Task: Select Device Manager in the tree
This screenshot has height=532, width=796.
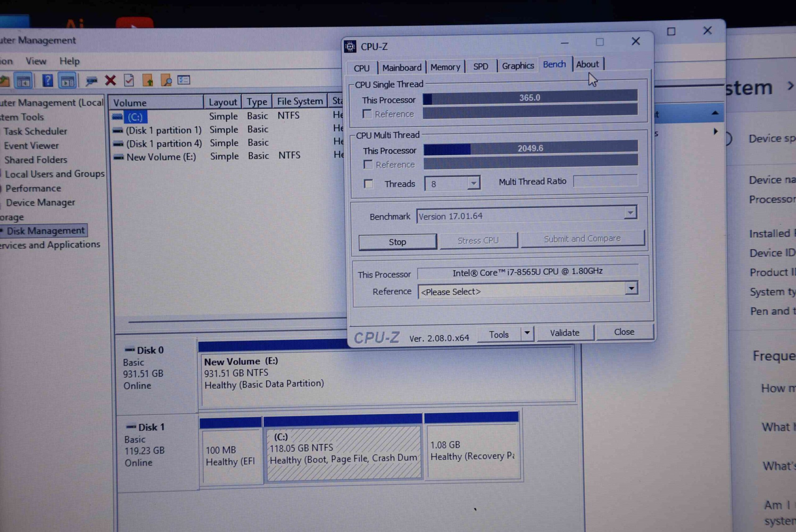Action: coord(40,202)
